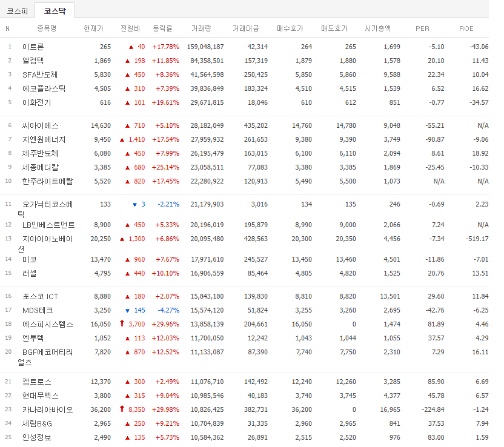Open the 이트론 stock link
Image resolution: width=504 pixels, height=447 pixels.
33,47
